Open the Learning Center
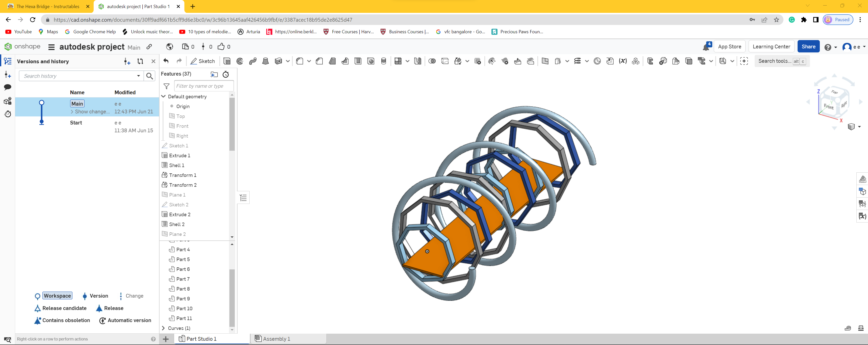 [x=772, y=46]
